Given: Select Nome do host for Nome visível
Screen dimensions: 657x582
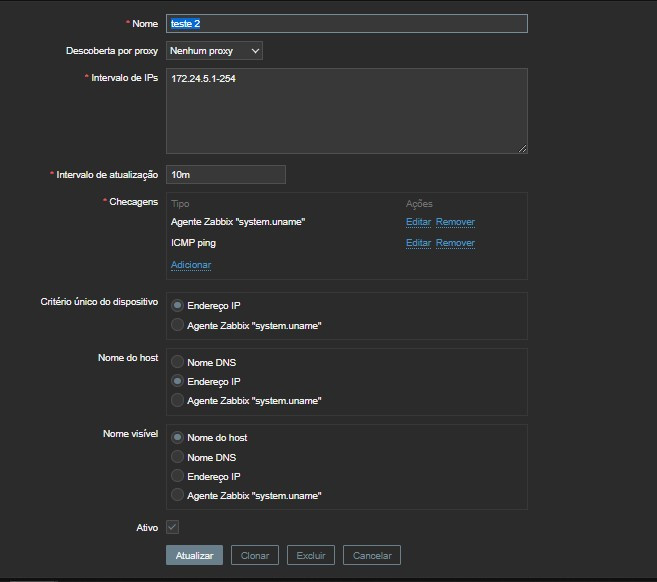Looking at the screenshot, I should point(178,437).
